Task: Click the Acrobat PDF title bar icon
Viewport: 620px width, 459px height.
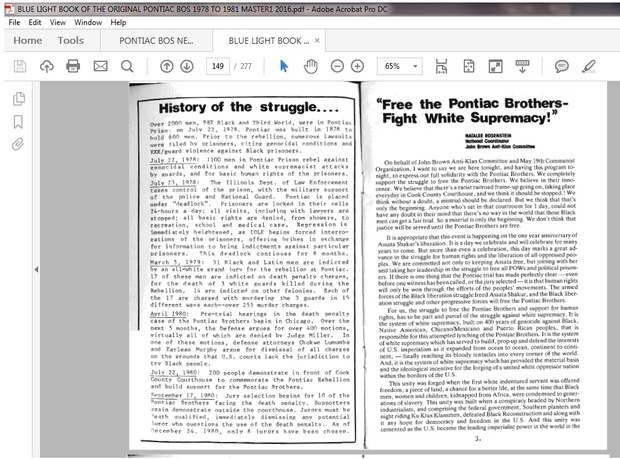Action: [9, 9]
